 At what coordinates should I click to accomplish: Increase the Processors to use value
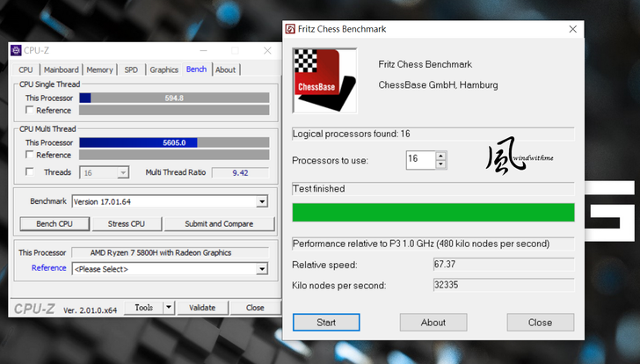tap(440, 156)
